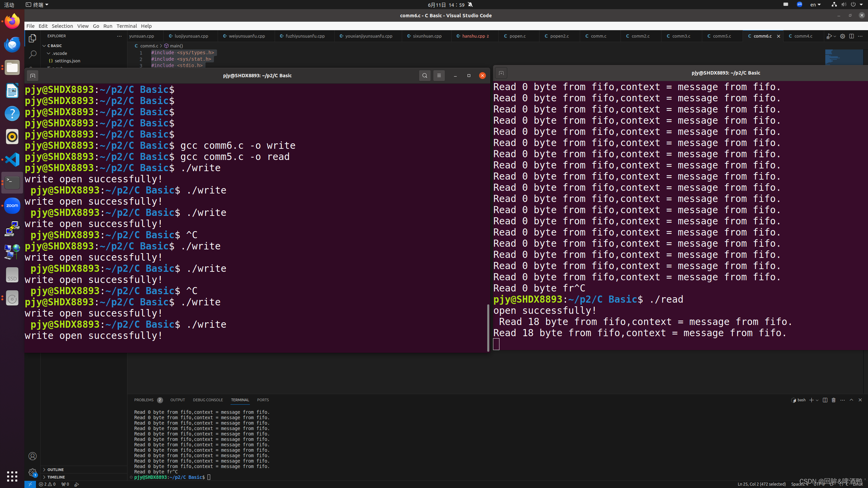868x488 pixels.
Task: Open the File menu
Action: click(x=31, y=26)
